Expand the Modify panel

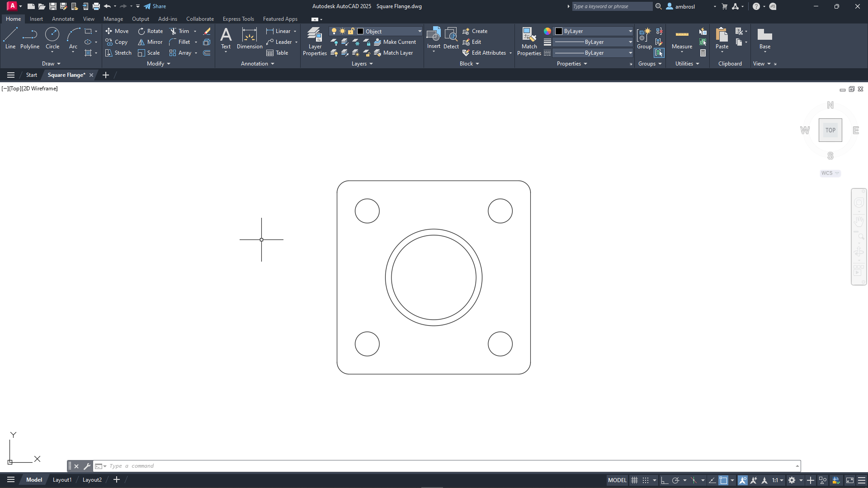coord(158,64)
